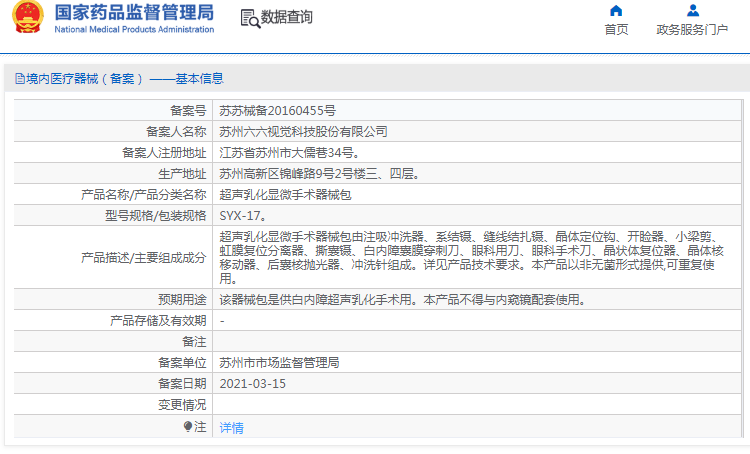This screenshot has height=454, width=750.
Task: Click the 备案日期 label
Action: pos(182,384)
